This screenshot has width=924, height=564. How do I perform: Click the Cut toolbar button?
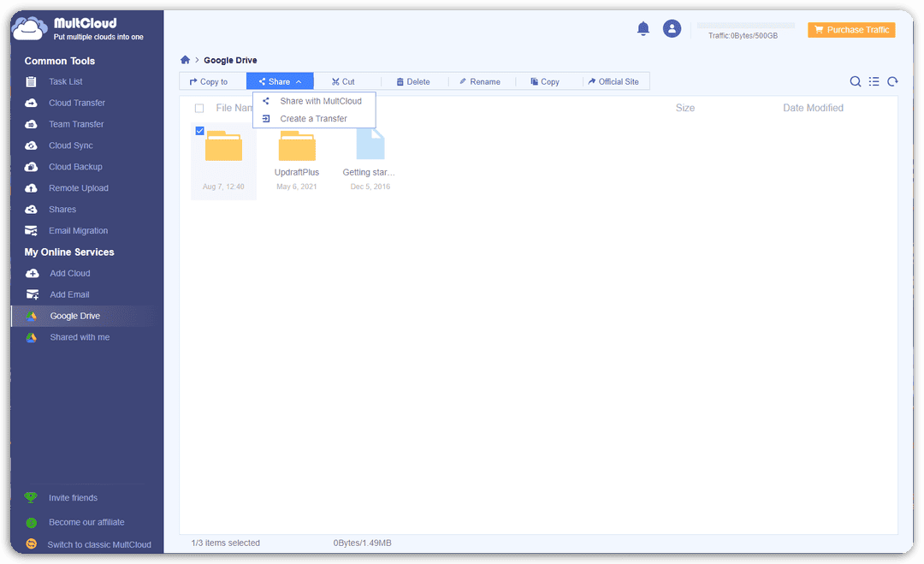click(x=343, y=81)
